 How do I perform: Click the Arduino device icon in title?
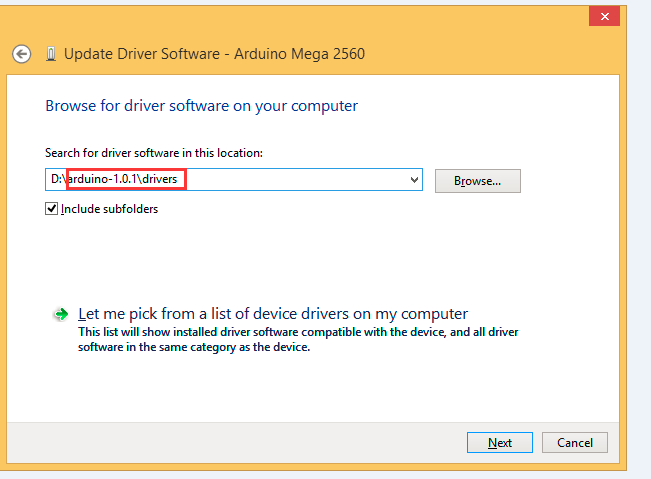[x=51, y=54]
